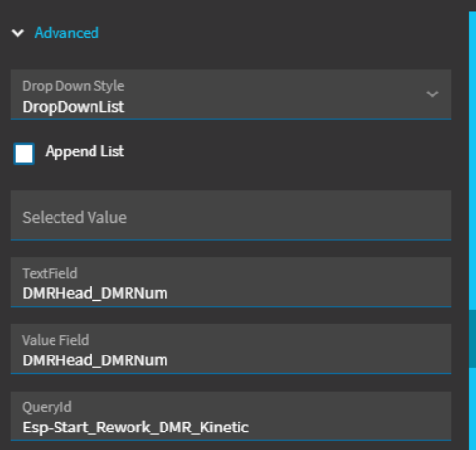Viewport: 476px width, 450px height.
Task: Click the 'Selected Value' placeholder text
Action: coord(74,217)
